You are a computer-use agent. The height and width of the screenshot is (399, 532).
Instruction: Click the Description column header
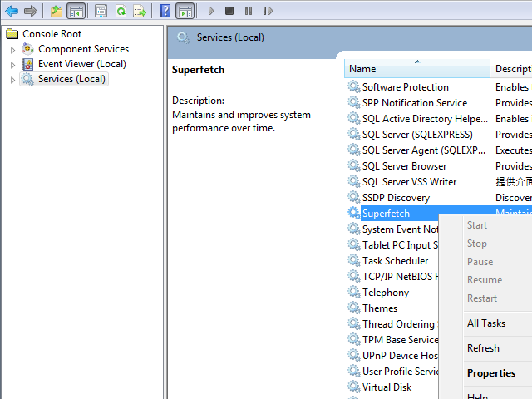coord(512,68)
